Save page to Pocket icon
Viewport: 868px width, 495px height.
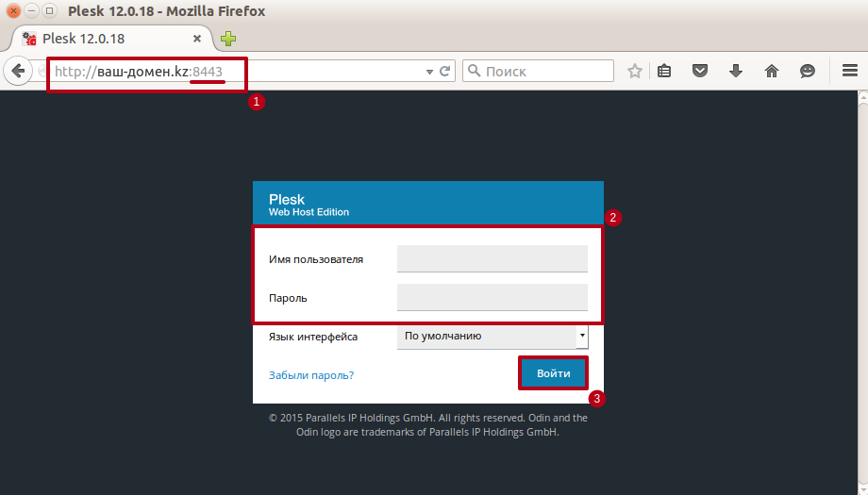(700, 70)
